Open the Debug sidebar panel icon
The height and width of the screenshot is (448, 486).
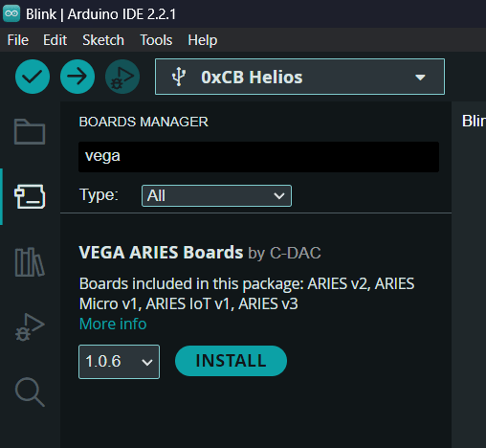point(30,327)
